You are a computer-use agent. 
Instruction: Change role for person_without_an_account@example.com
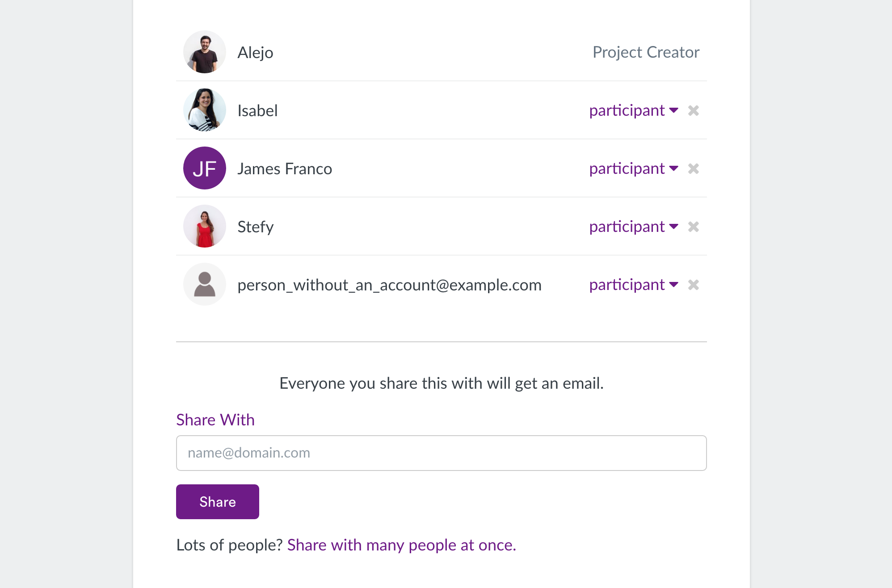(634, 285)
